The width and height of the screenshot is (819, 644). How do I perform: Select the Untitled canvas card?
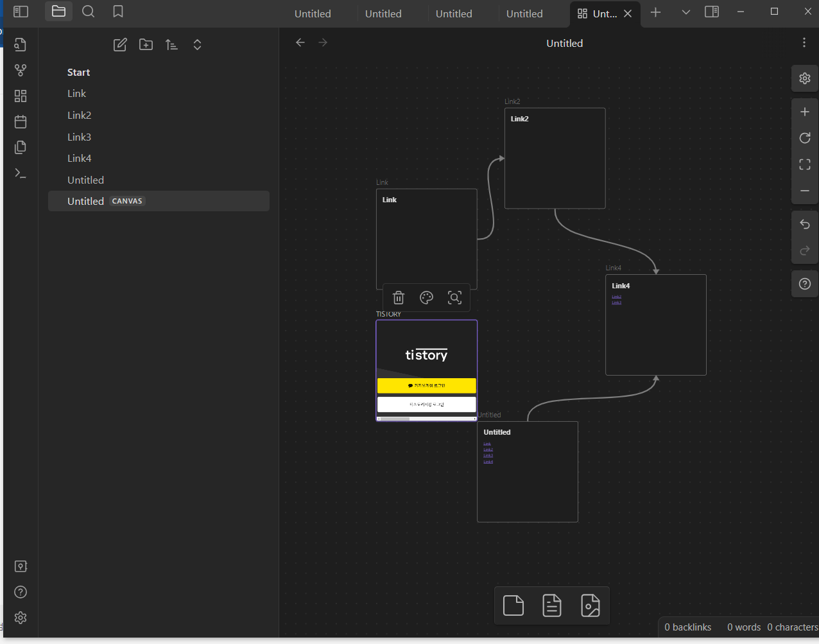[x=528, y=472]
